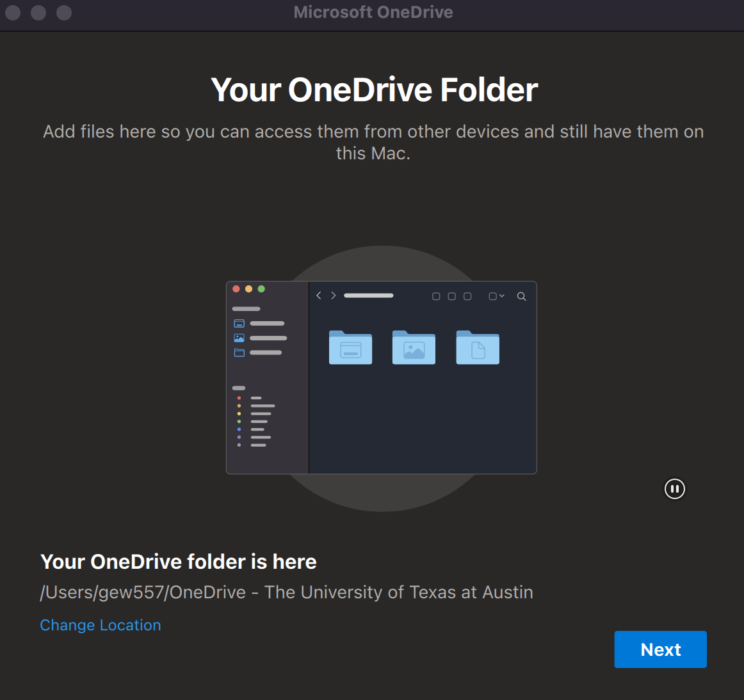Click the 'Your OneDrive folder is here' heading
Viewport: 744px width, 700px height.
(179, 562)
